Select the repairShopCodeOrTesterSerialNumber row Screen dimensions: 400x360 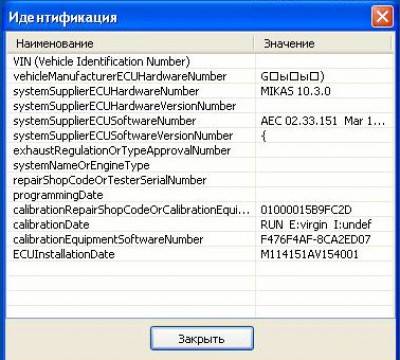point(200,180)
